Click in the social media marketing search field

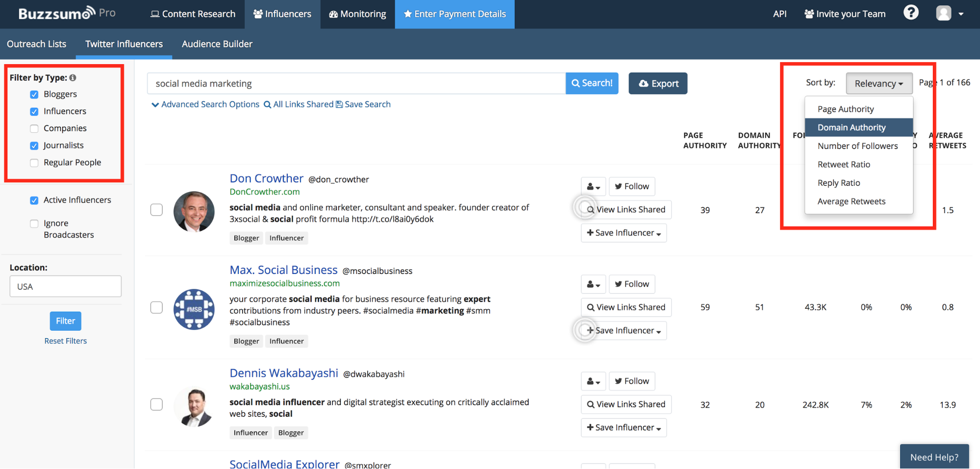click(356, 83)
